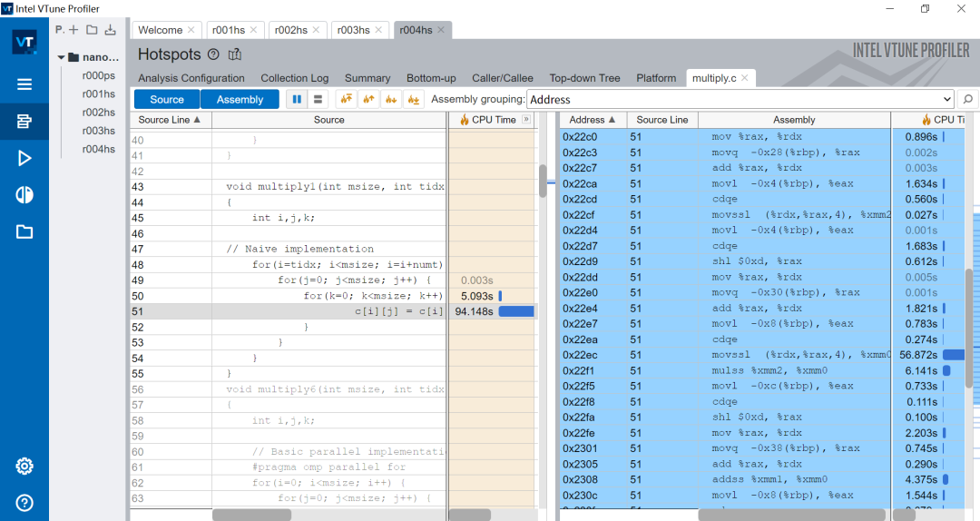Click the search magnifier icon
980x521 pixels.
click(967, 100)
